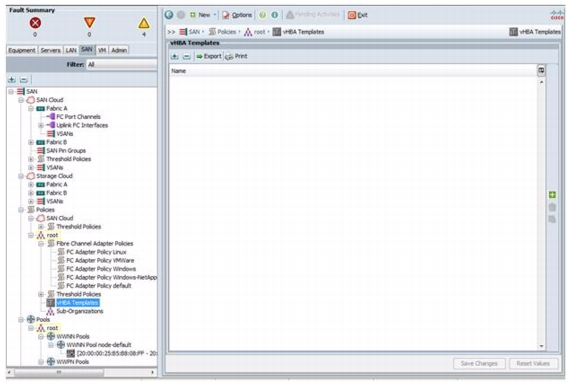
Task: Collapse Fibre Channel Adapter Policies node
Action: tap(41, 243)
